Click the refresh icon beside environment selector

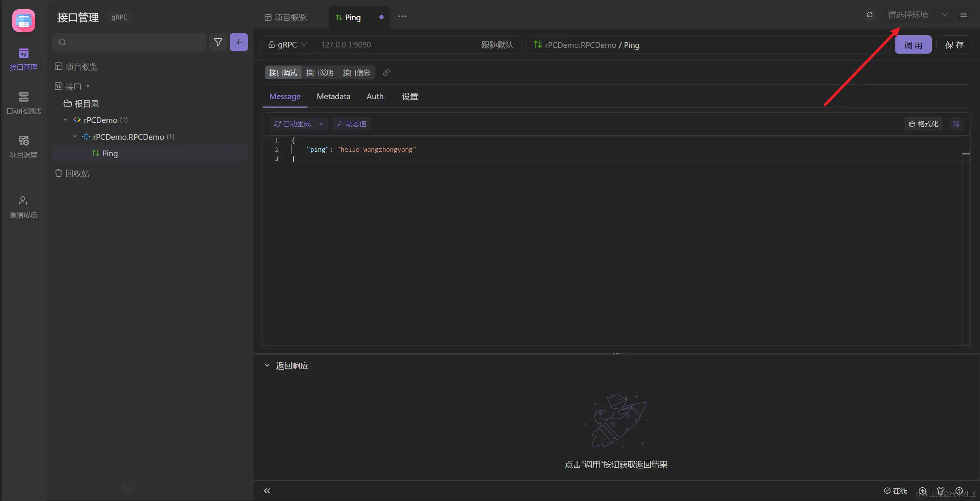869,15
